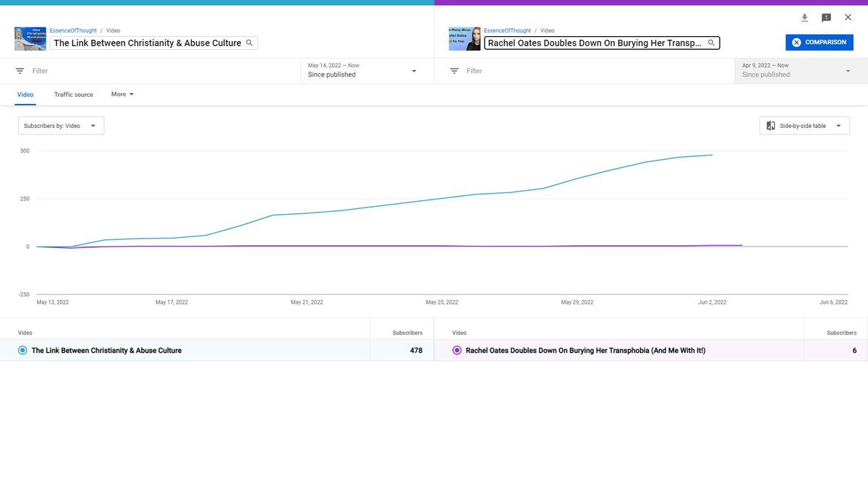Click the May 21, 2022 axis label

(x=307, y=302)
